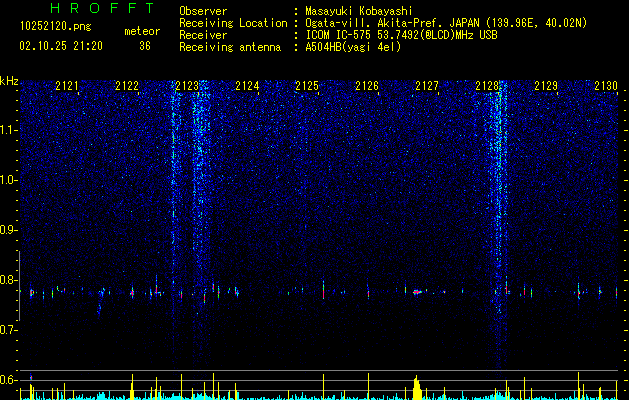The width and height of the screenshot is (629, 400).
Task: Click the 1.0 frequency axis label
Action: (9, 180)
